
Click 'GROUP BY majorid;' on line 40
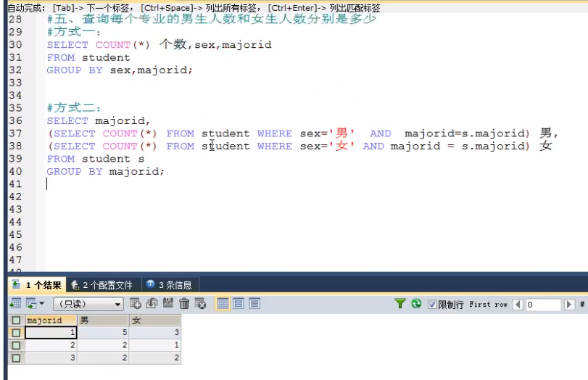[106, 172]
